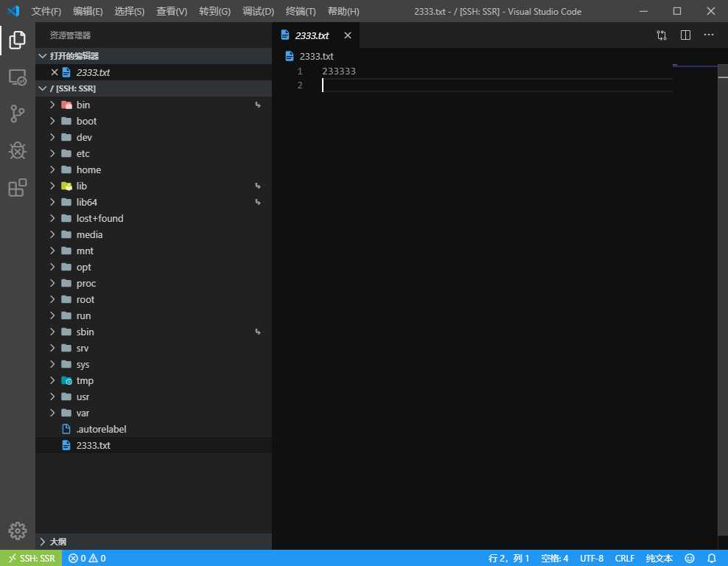Expand the var folder

[x=154, y=413]
